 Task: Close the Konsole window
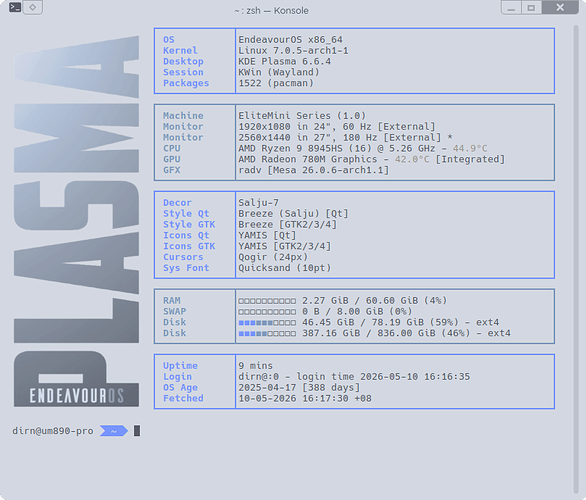point(560,7)
